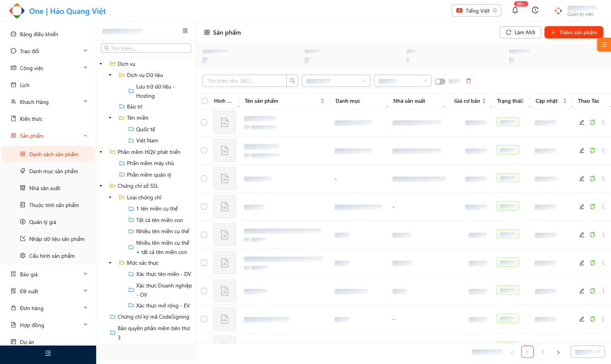Open the more options dots in first product row
This screenshot has width=611, height=364.
[x=603, y=122]
